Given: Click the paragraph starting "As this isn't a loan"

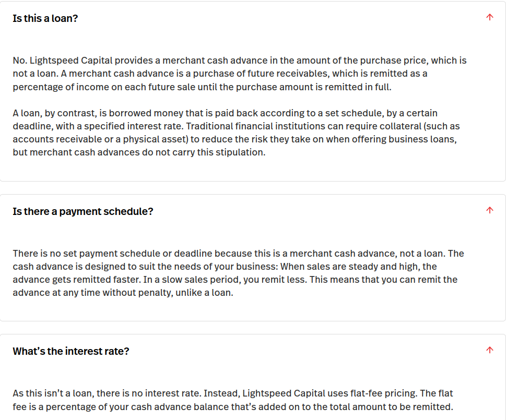Looking at the screenshot, I should click(x=232, y=400).
